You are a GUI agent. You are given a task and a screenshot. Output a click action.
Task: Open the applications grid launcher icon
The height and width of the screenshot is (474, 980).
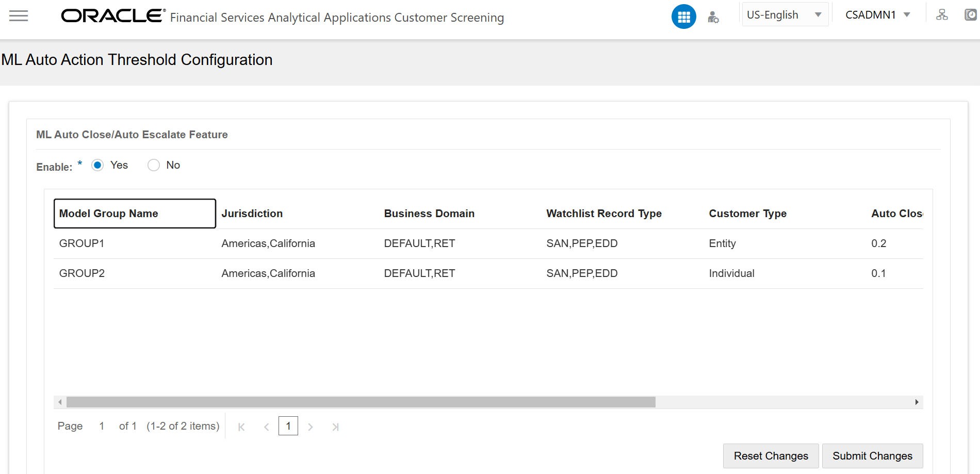coord(683,16)
